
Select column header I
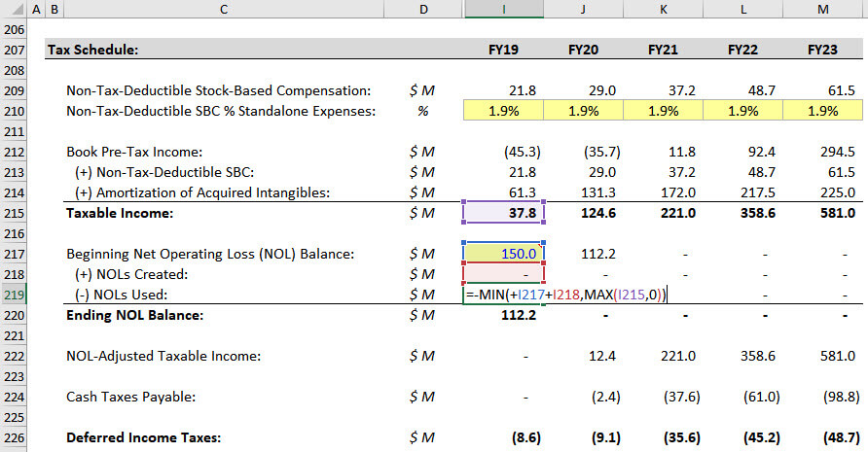504,9
